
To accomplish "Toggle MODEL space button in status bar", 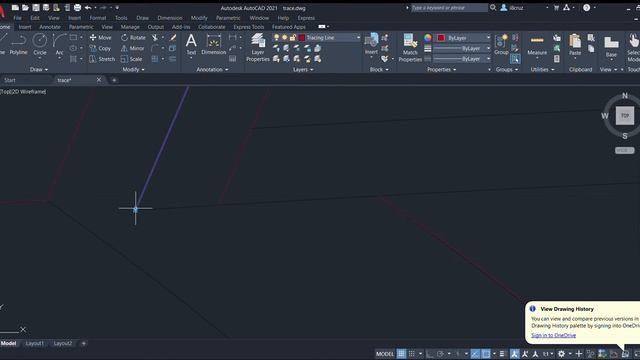I will [x=385, y=353].
